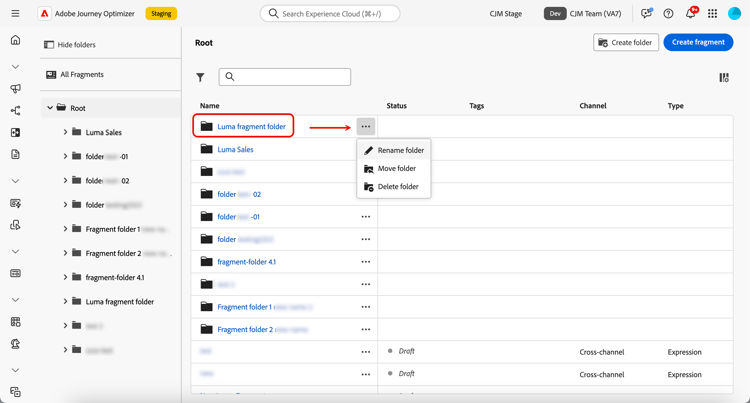750x403 pixels.
Task: Collapse the Root folder tree node
Action: pyautogui.click(x=50, y=108)
